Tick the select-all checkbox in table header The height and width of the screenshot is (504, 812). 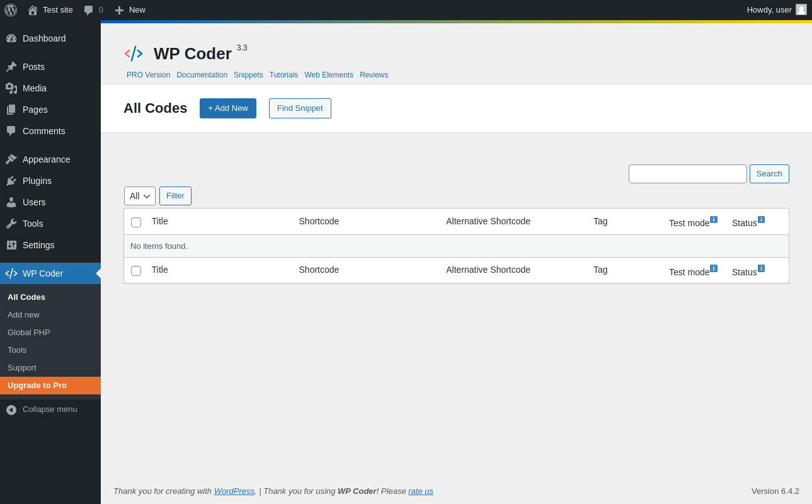(x=136, y=222)
